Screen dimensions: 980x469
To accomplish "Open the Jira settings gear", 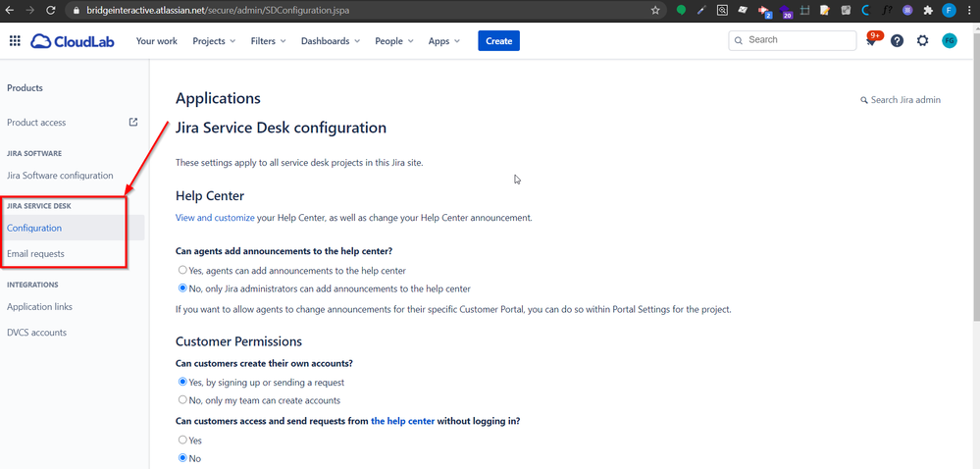I will point(922,40).
